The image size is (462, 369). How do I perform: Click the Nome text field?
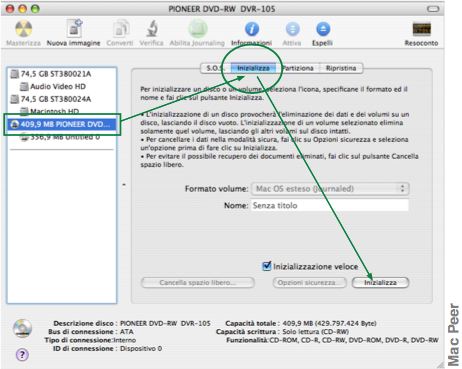[330, 205]
